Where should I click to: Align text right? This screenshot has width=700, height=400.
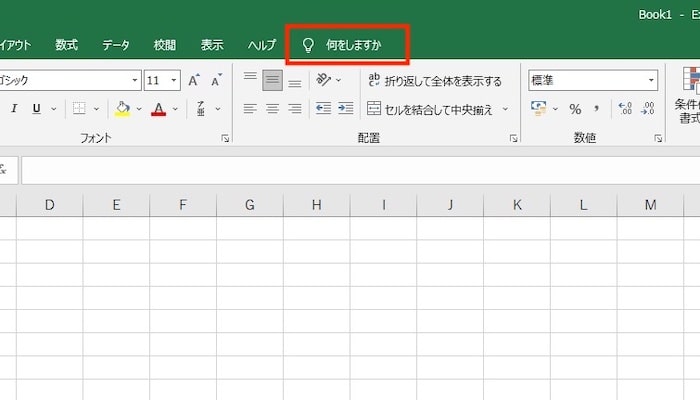pos(295,108)
